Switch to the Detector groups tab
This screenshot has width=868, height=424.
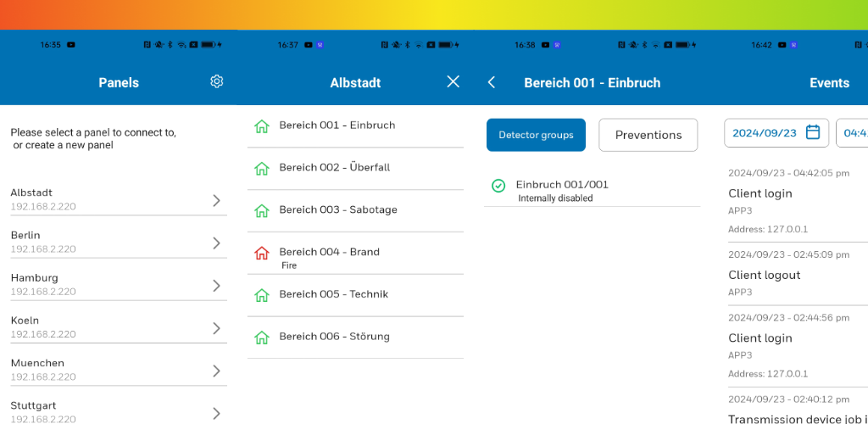[536, 135]
